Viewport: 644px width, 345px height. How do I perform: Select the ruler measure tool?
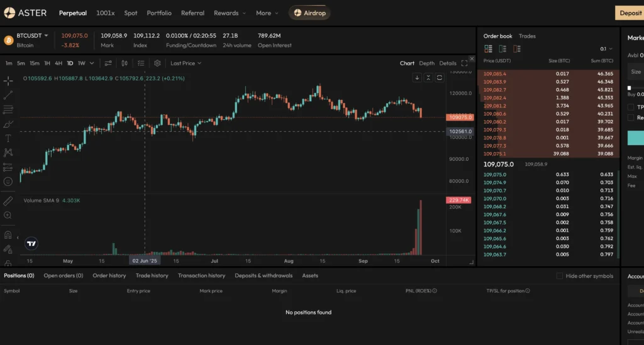pos(8,201)
